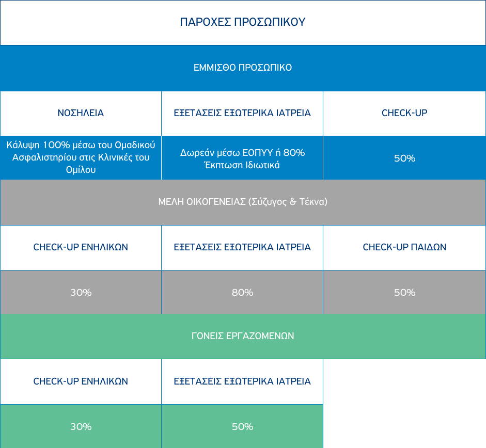
Task: Click the ΜΕΛΗ ΟΙΚΟΓΕΝΕΙΑΣ section header
Action: 243,202
